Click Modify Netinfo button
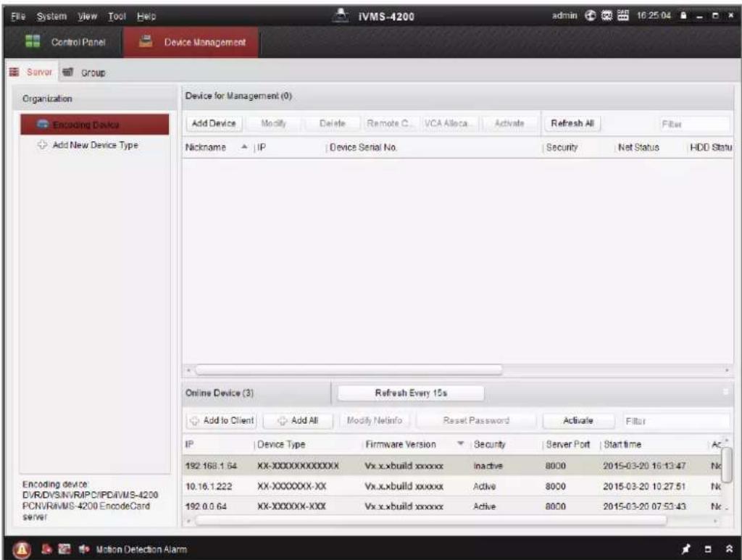 (x=375, y=420)
